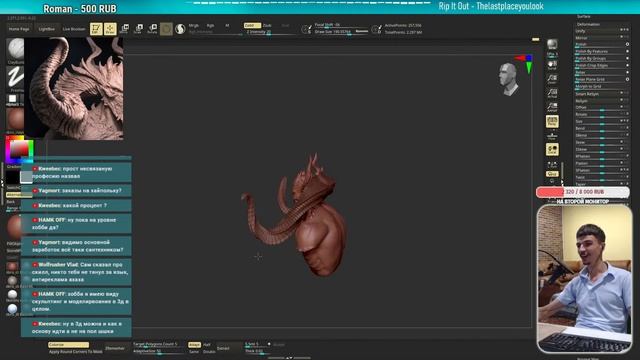This screenshot has width=640, height=360.
Task: Adjust the Draw Size slider
Action: [341, 32]
